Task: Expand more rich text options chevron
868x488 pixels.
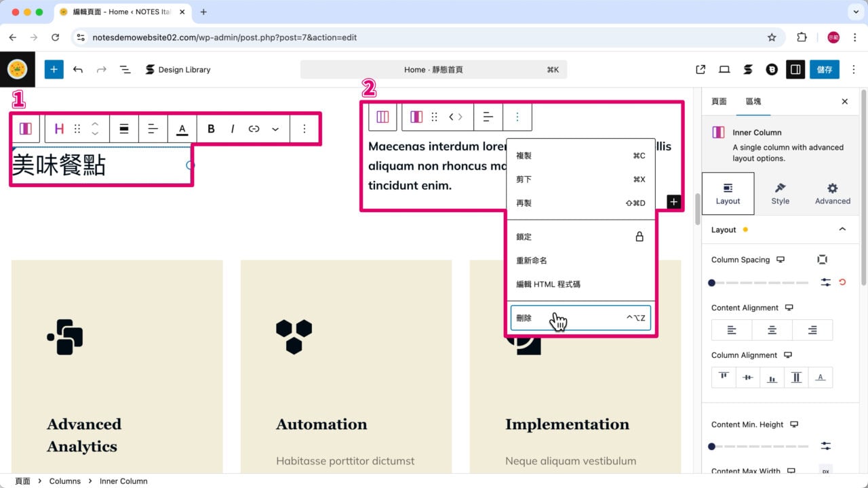Action: pos(275,128)
